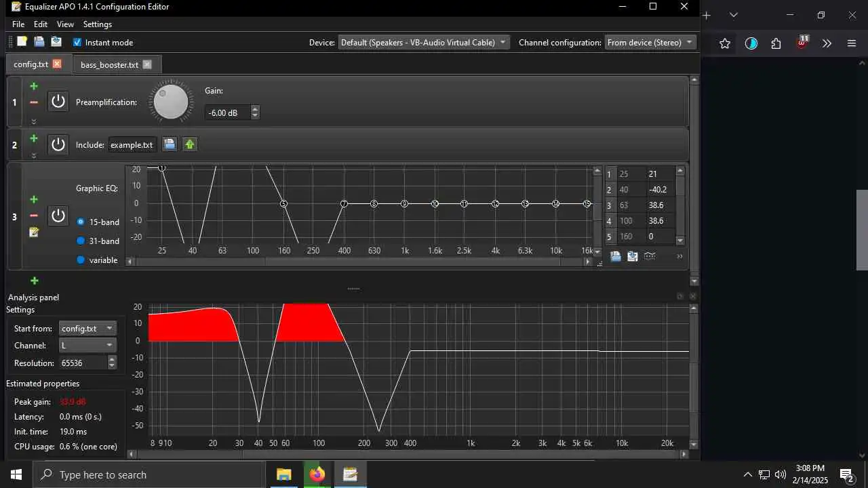Open the Start from config.txt dropdown

click(87, 329)
